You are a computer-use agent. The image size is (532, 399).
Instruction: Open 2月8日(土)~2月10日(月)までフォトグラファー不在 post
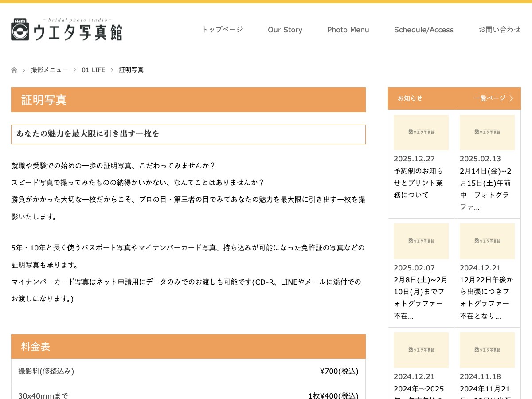point(420,298)
